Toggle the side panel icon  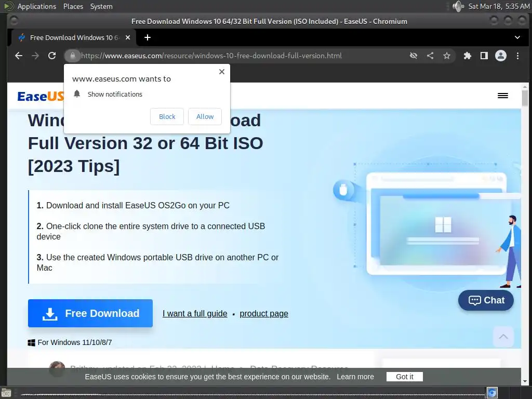click(484, 56)
